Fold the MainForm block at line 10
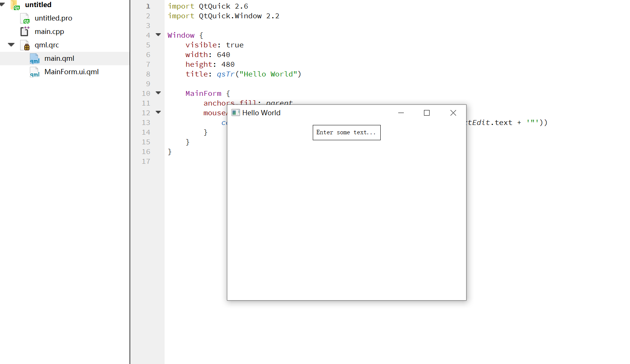 click(158, 93)
